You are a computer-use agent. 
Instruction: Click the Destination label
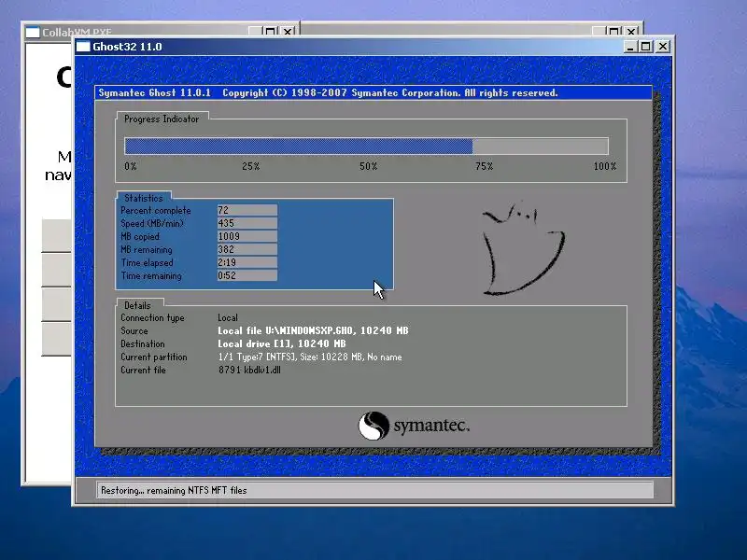[x=143, y=343]
